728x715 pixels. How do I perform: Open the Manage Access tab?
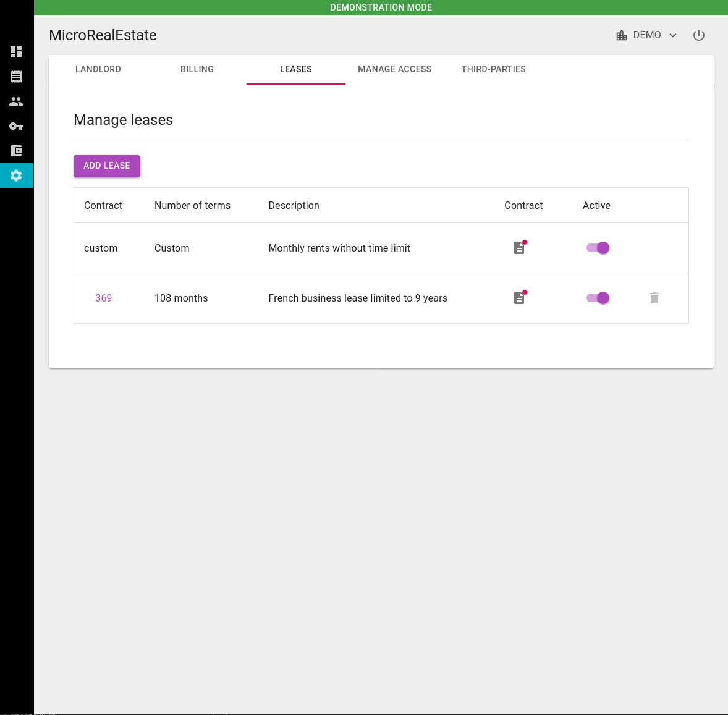(395, 69)
